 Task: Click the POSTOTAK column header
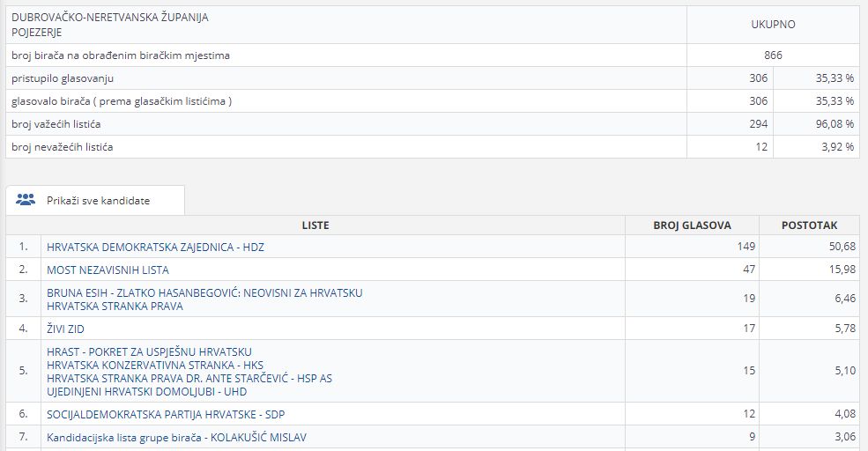tap(809, 225)
